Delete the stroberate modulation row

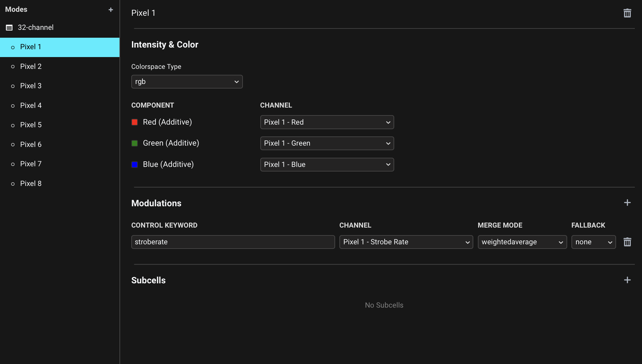(x=627, y=242)
